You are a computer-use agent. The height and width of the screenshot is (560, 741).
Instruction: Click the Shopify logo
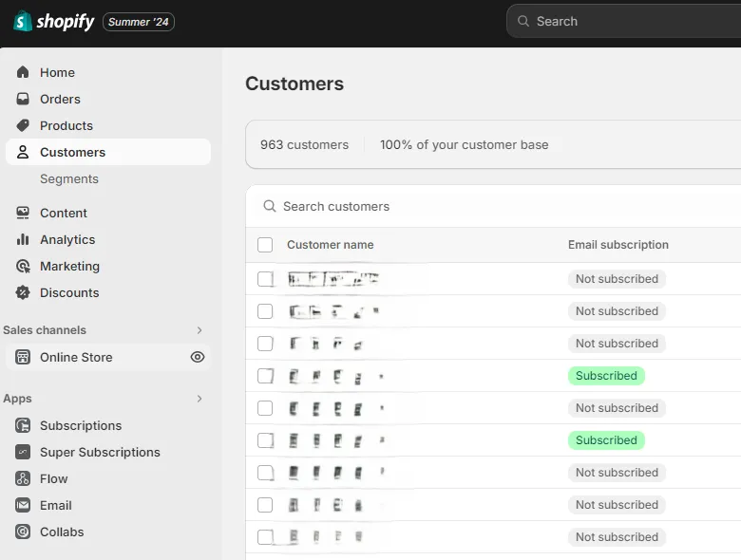(54, 22)
